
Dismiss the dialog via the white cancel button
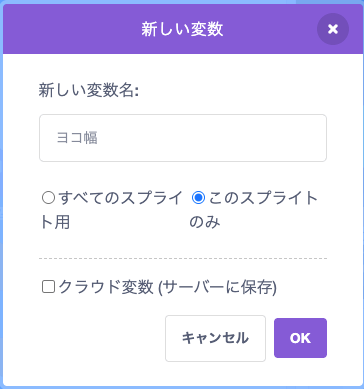[215, 338]
